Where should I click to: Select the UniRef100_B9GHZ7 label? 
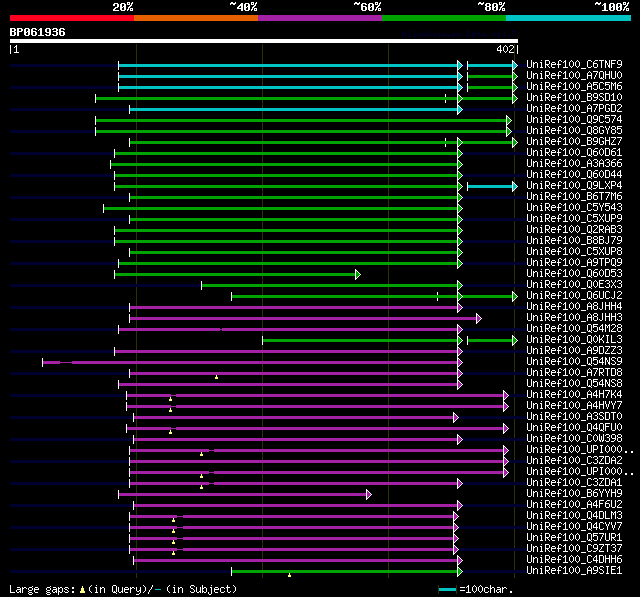(x=574, y=142)
